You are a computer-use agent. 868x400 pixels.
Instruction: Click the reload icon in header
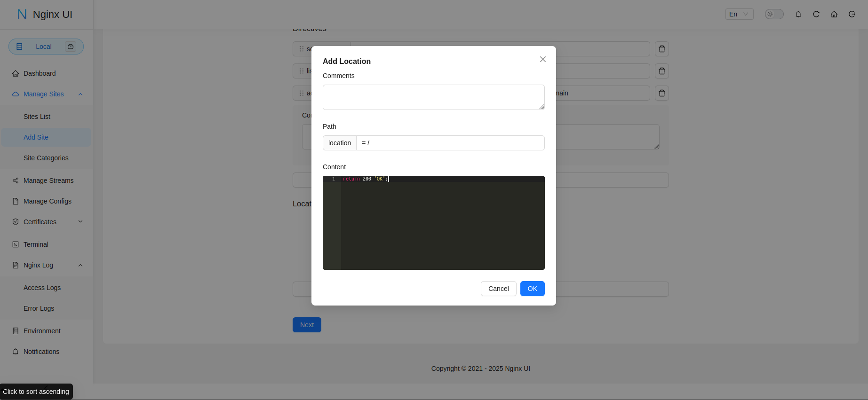click(x=816, y=14)
